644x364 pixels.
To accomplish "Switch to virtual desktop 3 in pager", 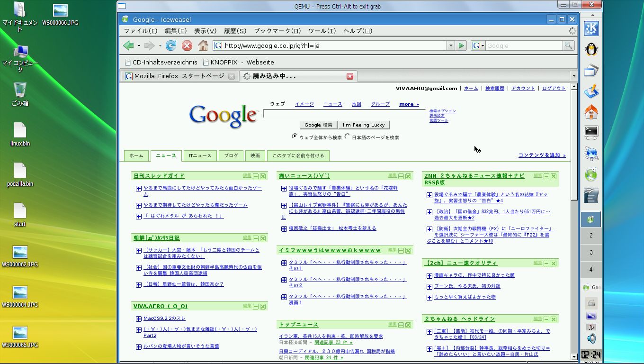I will tap(591, 252).
